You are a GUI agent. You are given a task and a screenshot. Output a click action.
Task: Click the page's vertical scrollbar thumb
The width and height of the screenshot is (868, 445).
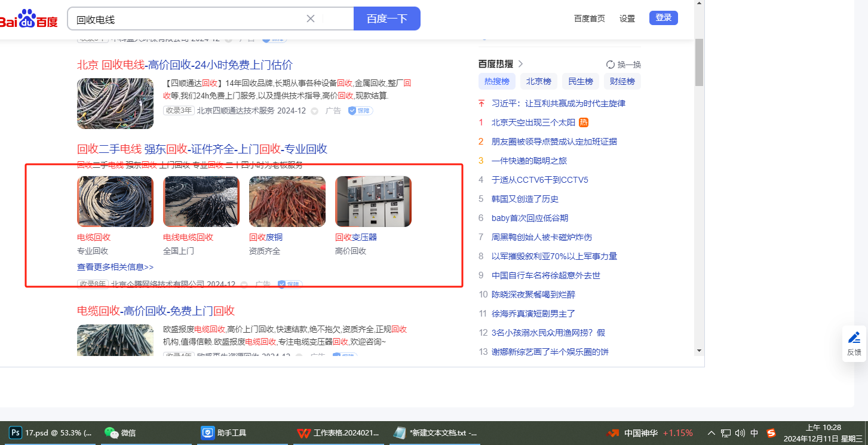(x=699, y=63)
